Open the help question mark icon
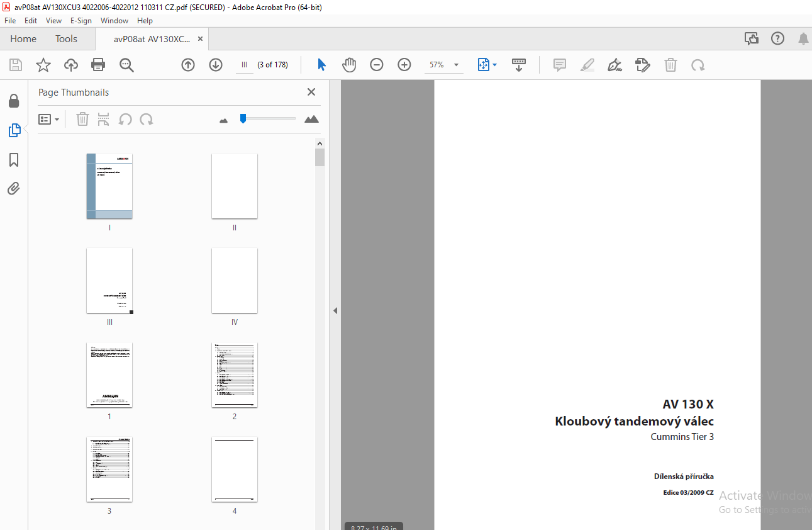Viewport: 812px width, 530px height. 778,39
